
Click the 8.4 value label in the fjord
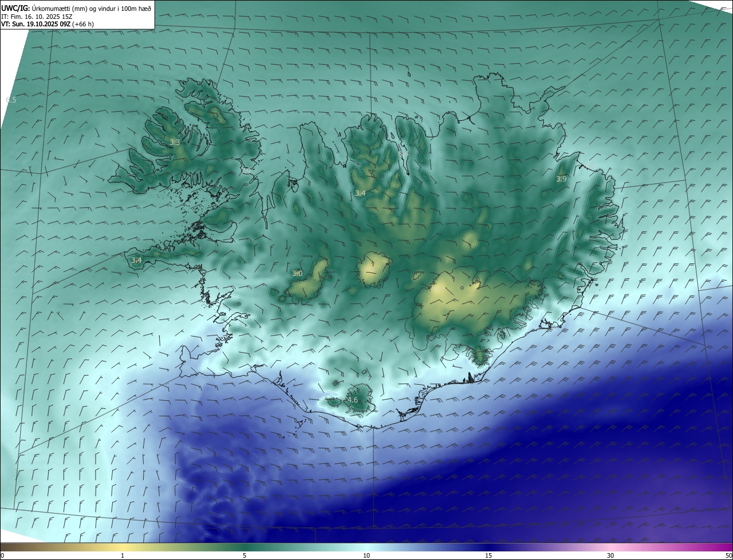click(403, 154)
